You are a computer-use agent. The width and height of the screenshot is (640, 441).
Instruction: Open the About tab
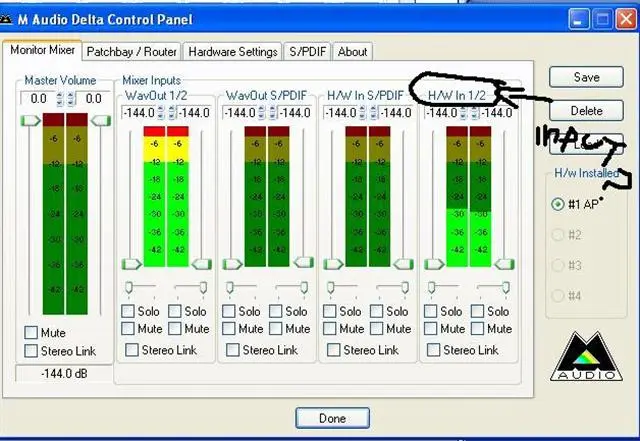(352, 51)
